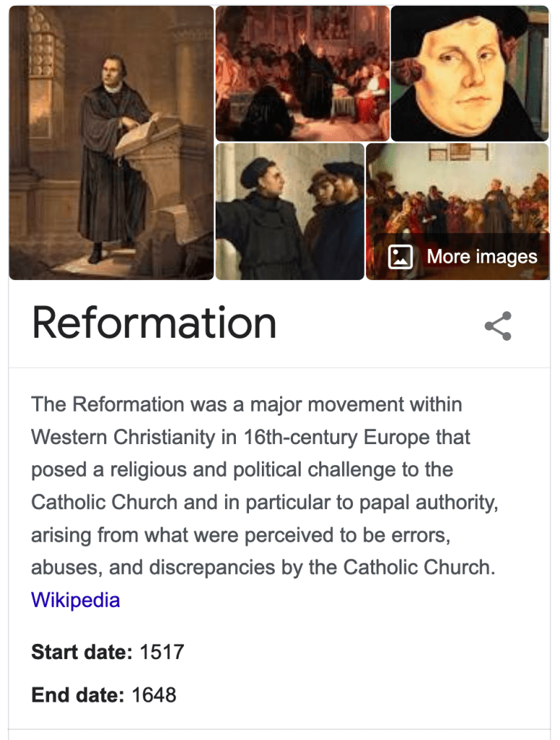
Task: Click the share icon beside Reformation
Action: [498, 326]
